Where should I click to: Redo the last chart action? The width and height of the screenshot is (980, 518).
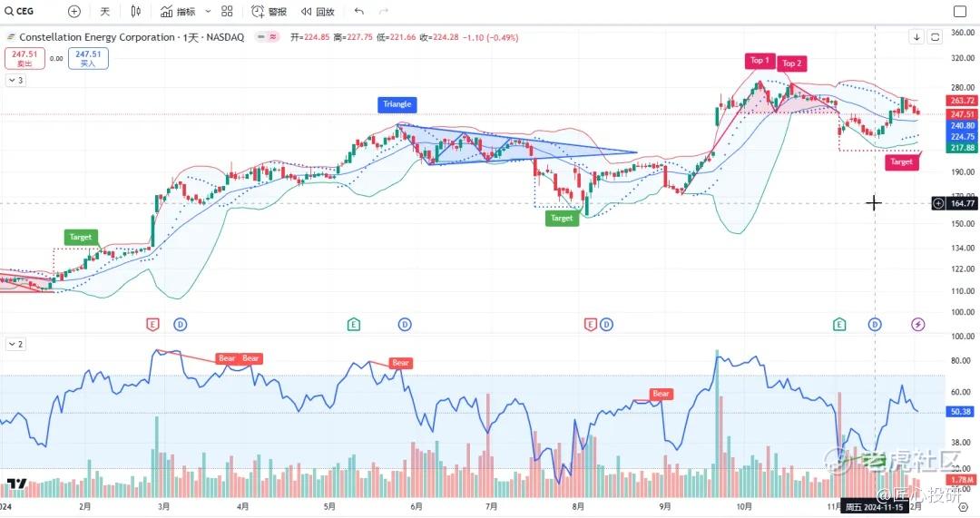384,11
